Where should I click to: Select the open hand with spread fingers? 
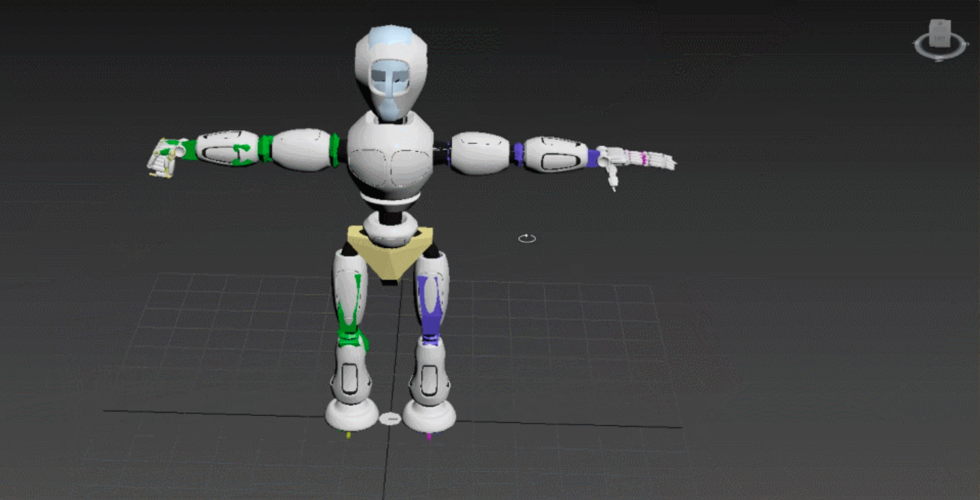(637, 163)
